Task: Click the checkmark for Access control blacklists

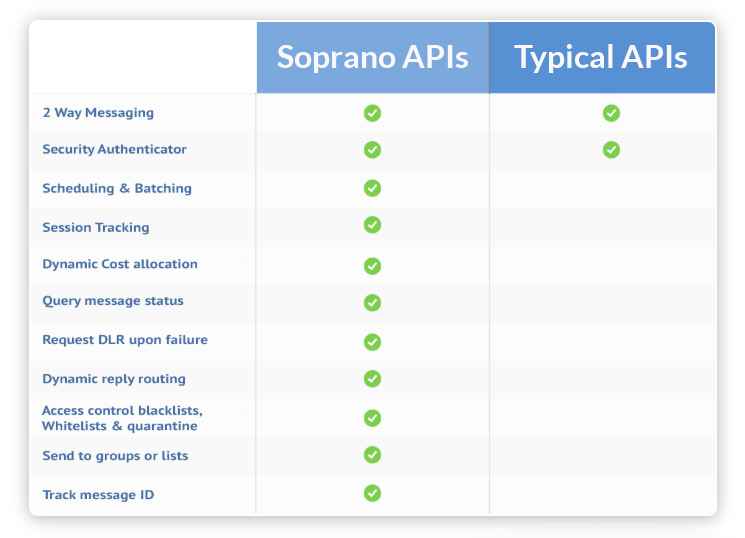Action: click(372, 418)
